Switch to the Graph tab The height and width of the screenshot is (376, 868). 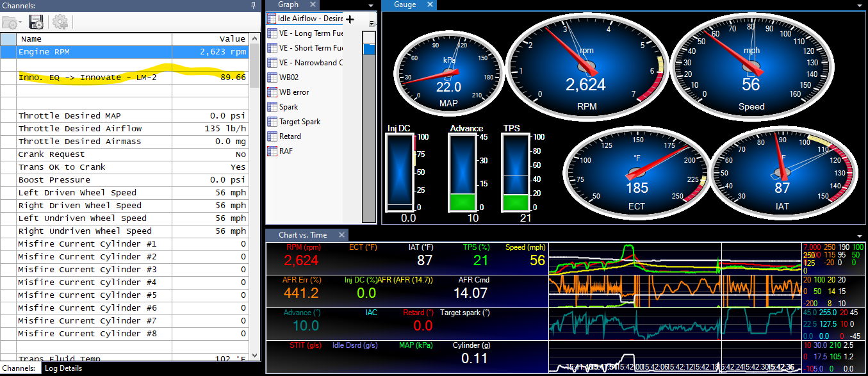(x=288, y=4)
